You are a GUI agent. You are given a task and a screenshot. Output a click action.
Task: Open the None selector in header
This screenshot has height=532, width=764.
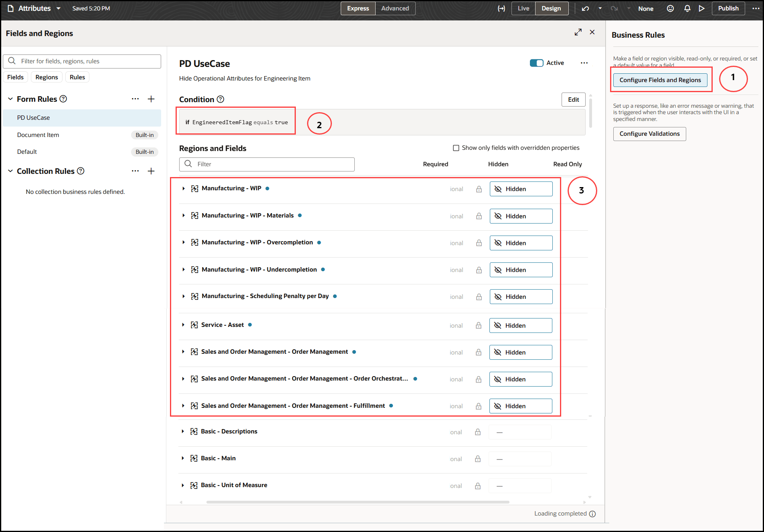646,8
